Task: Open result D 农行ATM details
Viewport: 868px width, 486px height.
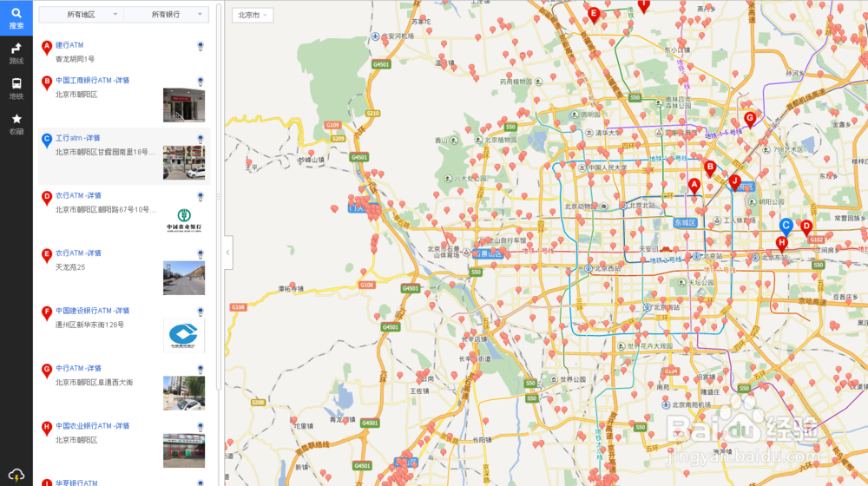Action: coord(78,195)
